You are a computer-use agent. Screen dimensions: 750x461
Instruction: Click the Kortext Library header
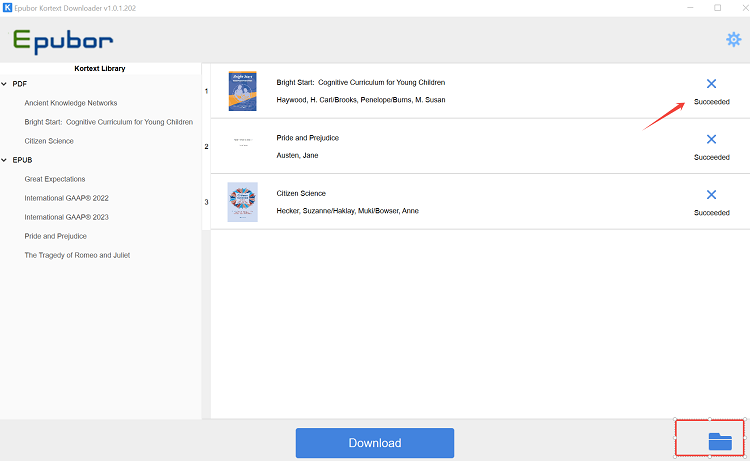(100, 68)
